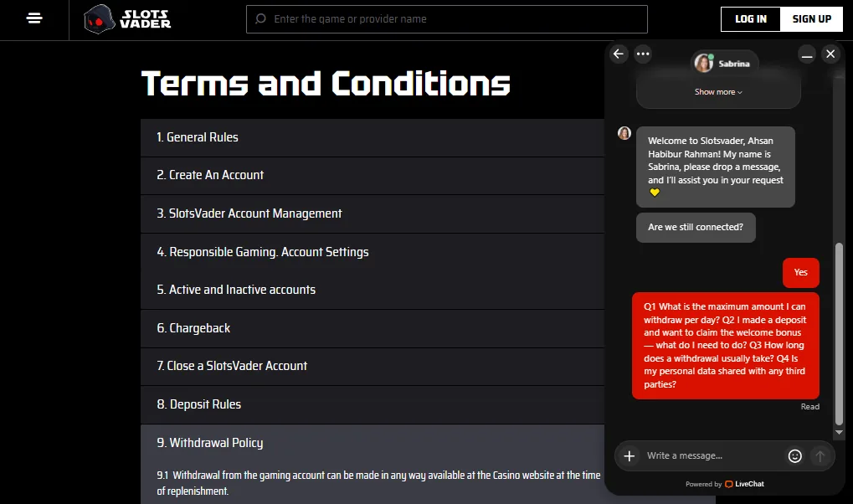Click the Welcome to Slotsvader message
This screenshot has width=853, height=504.
click(x=716, y=167)
